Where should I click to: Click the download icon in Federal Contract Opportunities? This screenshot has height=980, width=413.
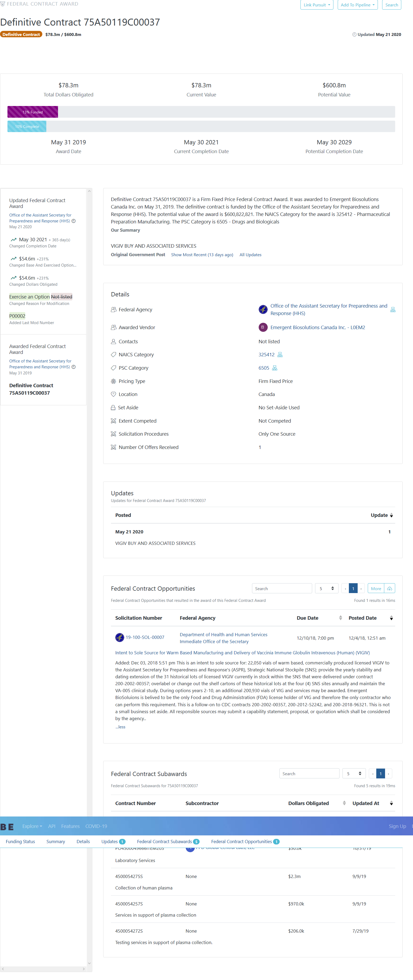(x=389, y=589)
